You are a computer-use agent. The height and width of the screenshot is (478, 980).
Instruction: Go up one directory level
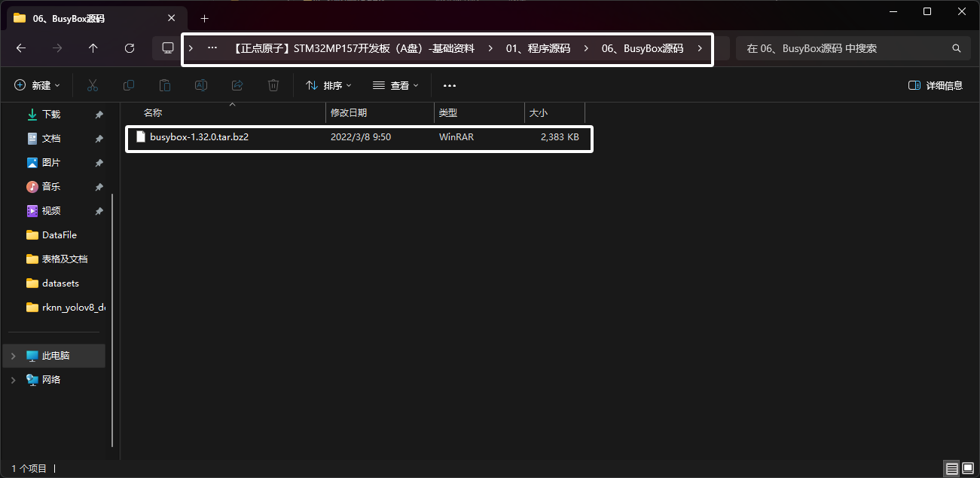click(x=93, y=48)
